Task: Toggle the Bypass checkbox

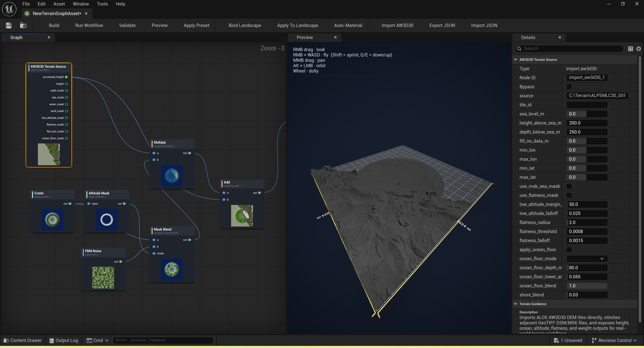Action: coord(569,87)
